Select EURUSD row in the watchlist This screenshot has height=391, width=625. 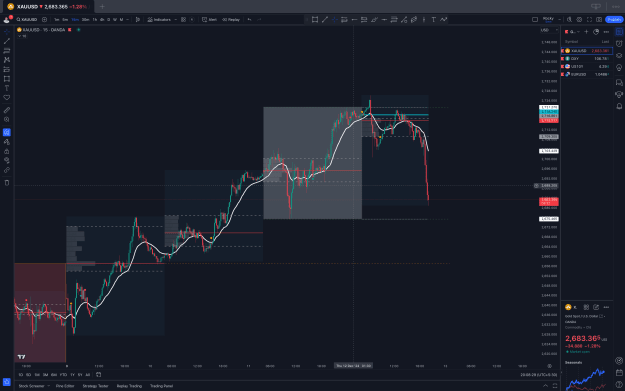point(587,75)
